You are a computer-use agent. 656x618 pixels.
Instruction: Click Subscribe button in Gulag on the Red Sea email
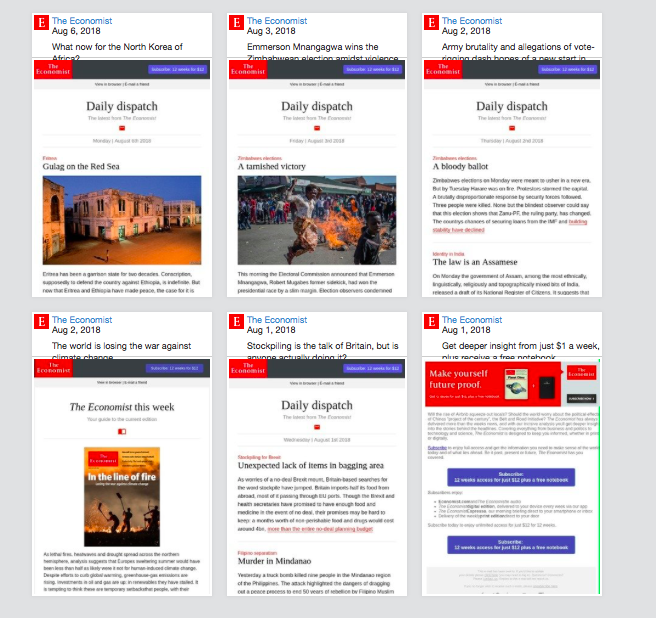pos(177,69)
